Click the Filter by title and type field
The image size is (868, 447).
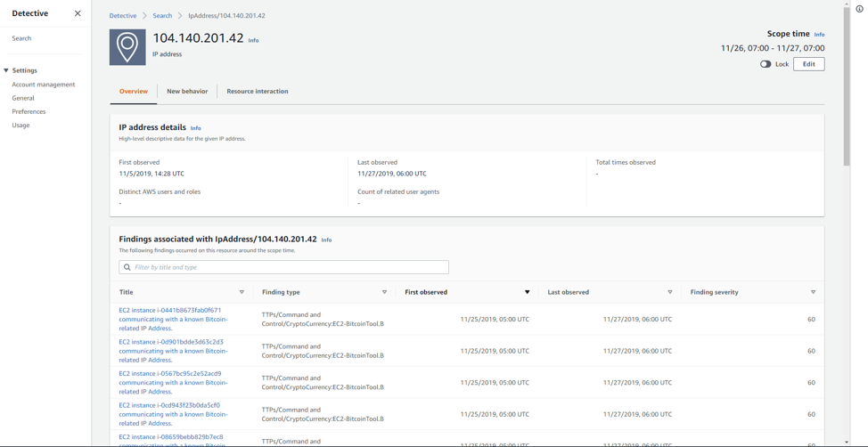[283, 267]
